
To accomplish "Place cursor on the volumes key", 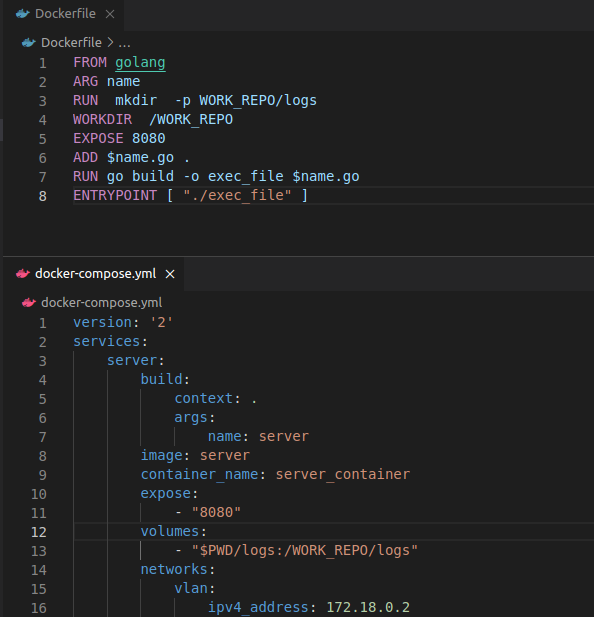I will click(x=170, y=531).
